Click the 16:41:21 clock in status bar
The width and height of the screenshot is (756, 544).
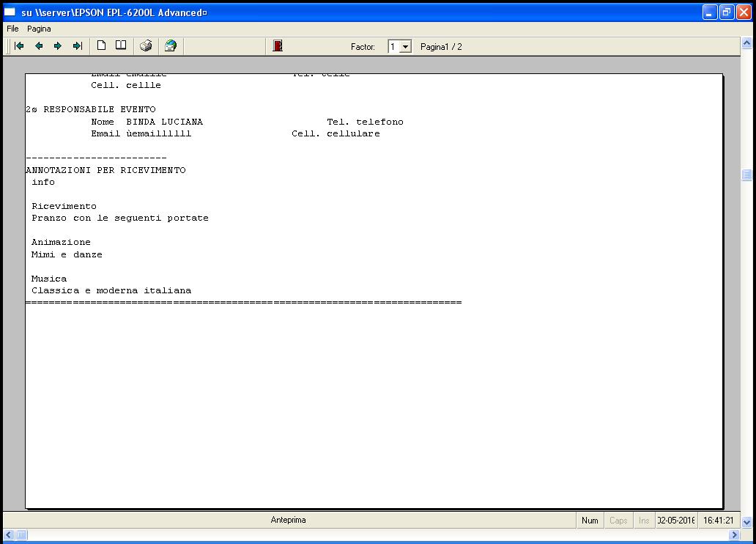[719, 521]
